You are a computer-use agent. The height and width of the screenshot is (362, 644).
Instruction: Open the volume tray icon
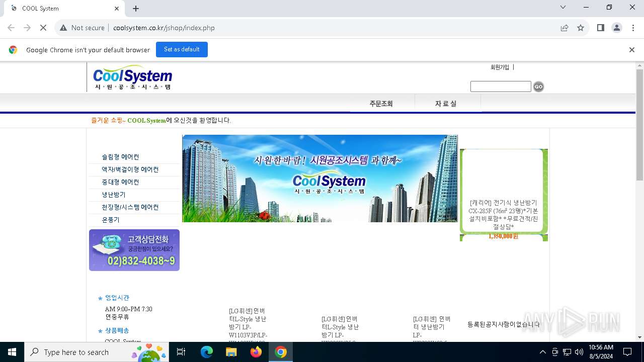click(579, 352)
